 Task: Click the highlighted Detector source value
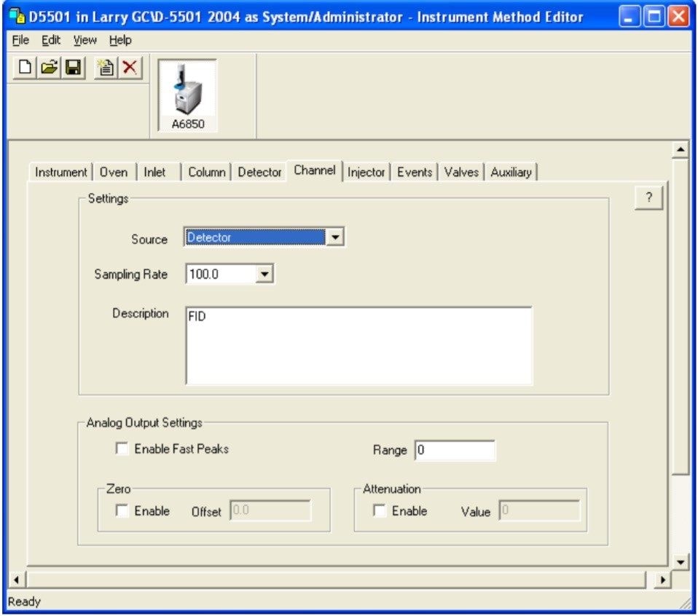(x=256, y=237)
